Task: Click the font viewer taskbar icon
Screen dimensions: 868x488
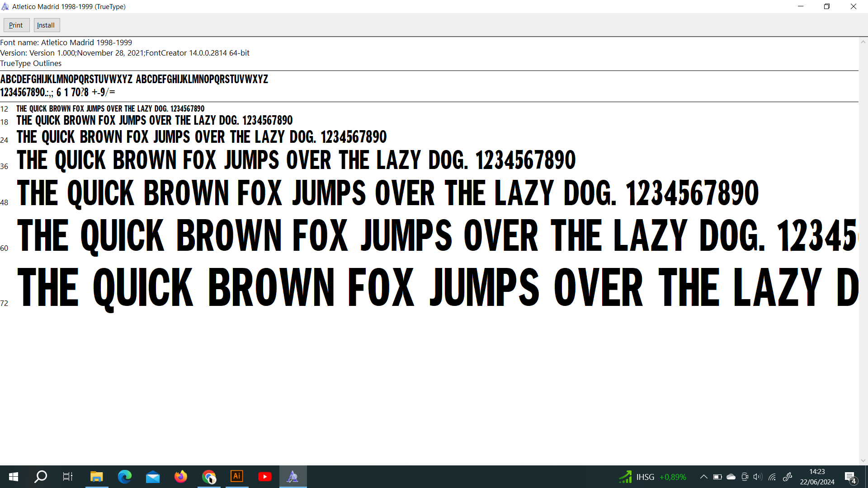Action: coord(293,477)
